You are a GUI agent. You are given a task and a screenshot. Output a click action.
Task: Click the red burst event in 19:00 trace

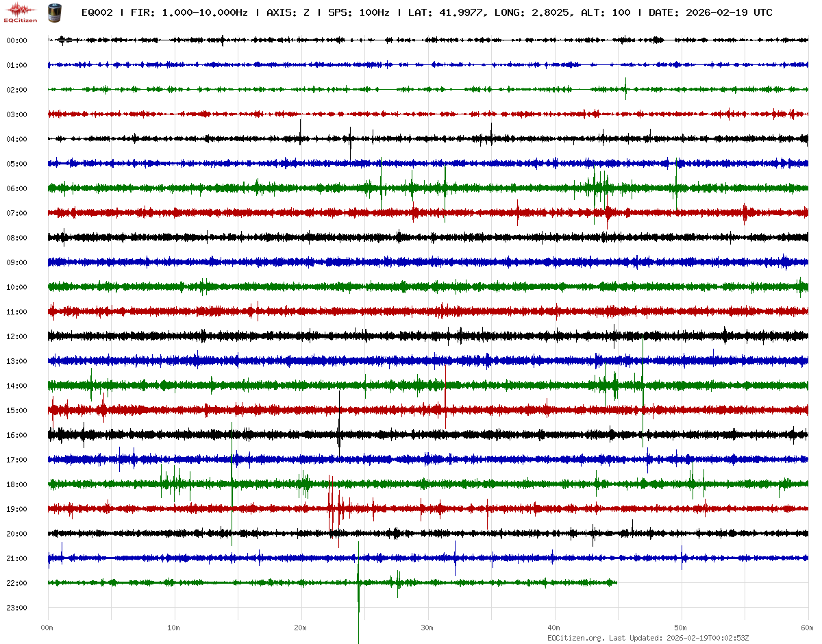(334, 509)
